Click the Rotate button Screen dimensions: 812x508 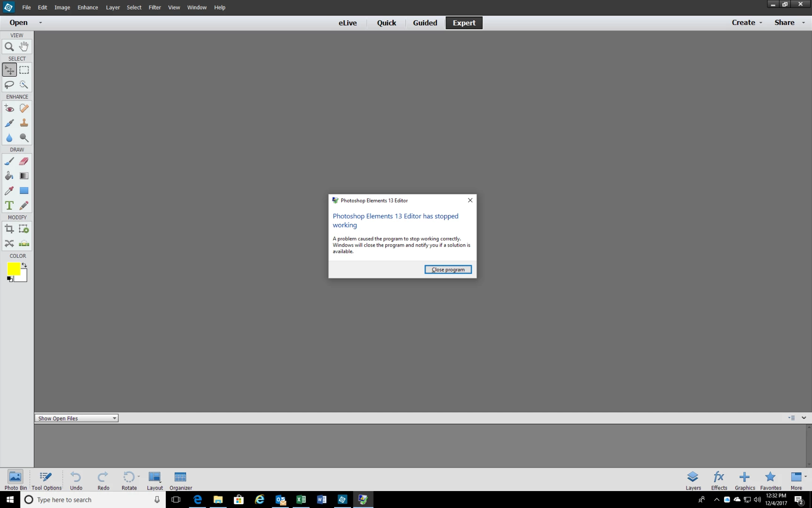(129, 480)
